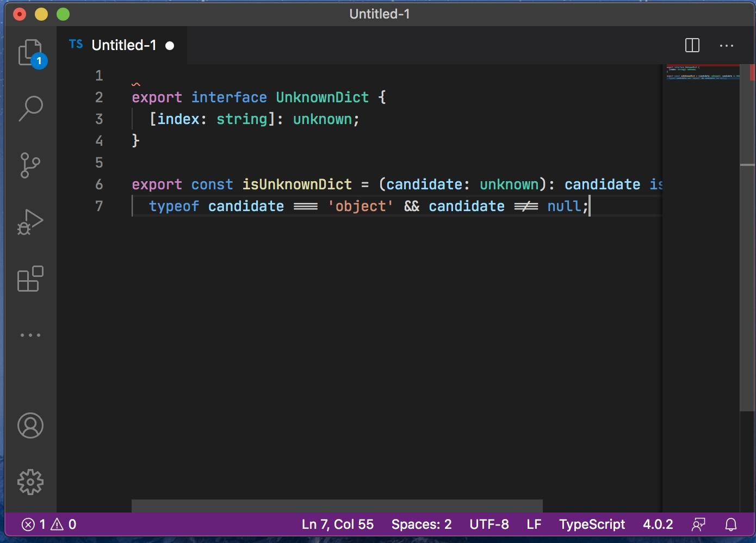Screen dimensions: 756x543
Task: Click line number 6 in gutter
Action: click(99, 184)
